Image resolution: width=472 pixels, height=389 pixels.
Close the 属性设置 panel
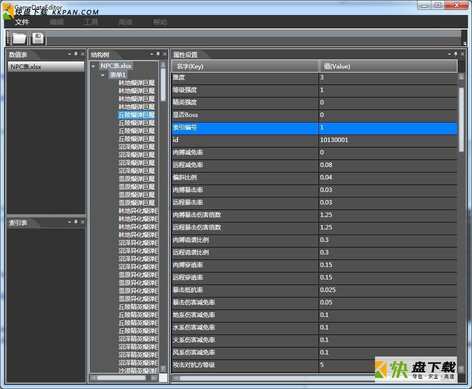(x=462, y=54)
